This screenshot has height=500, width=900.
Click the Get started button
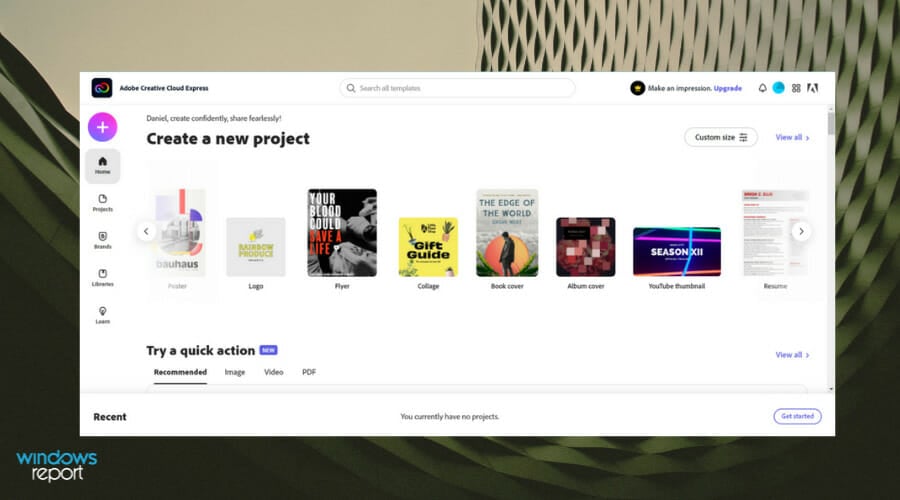[797, 416]
